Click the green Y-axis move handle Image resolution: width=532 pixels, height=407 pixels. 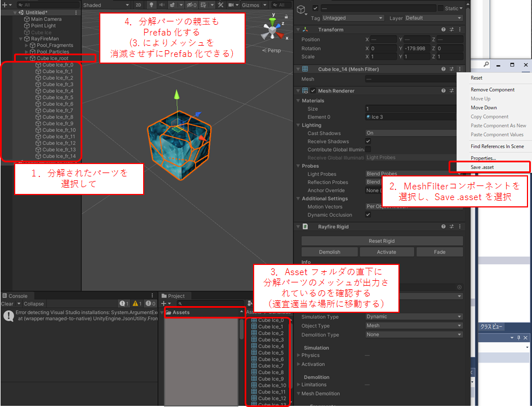[x=176, y=94]
